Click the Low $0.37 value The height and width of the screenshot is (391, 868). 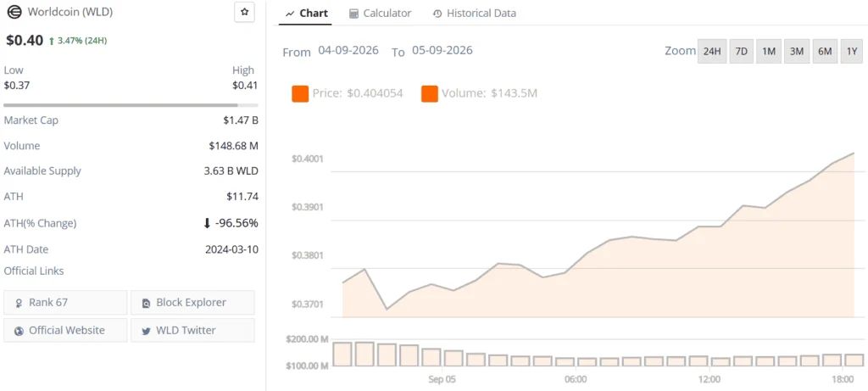pyautogui.click(x=17, y=86)
